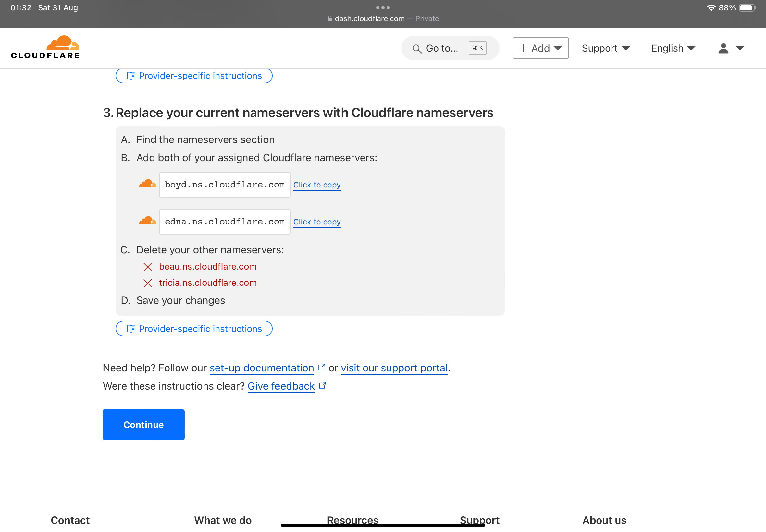This screenshot has height=532, width=766.
Task: Tap the dash.cloudflare.com address bar
Action: coord(383,19)
